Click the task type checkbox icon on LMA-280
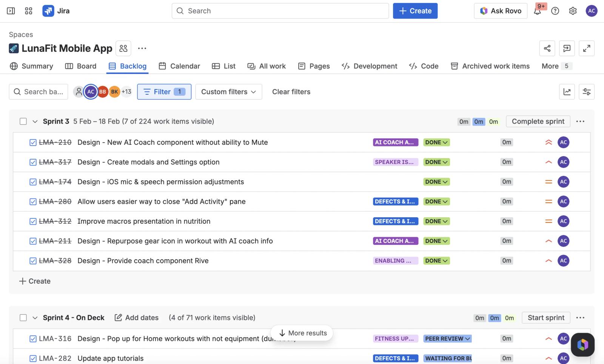This screenshot has height=364, width=604. 33,202
